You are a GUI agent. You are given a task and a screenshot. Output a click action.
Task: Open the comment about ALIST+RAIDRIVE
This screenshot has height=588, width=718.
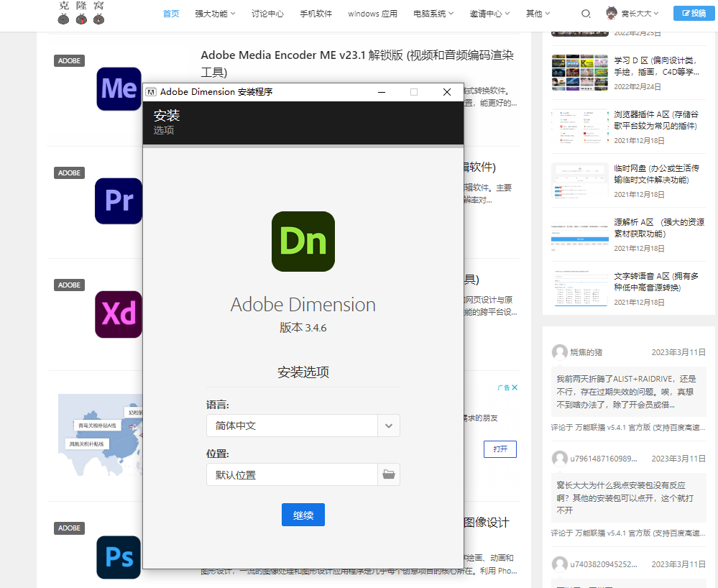point(628,392)
